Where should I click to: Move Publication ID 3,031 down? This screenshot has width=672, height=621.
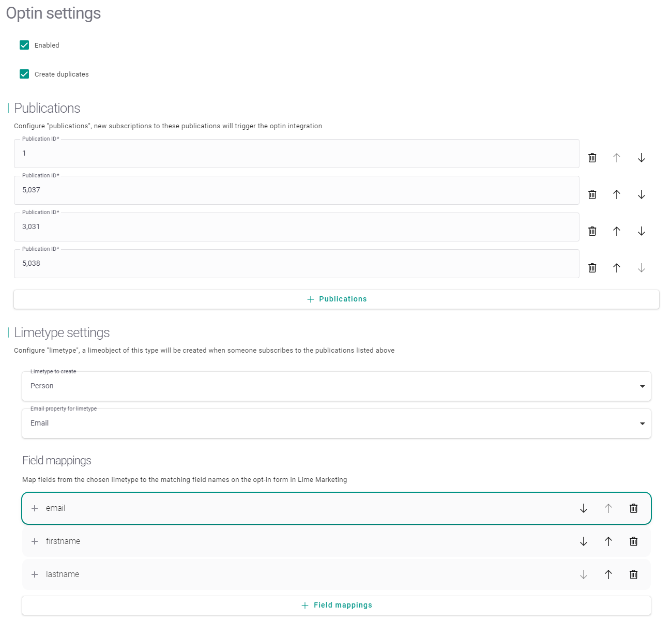642,231
